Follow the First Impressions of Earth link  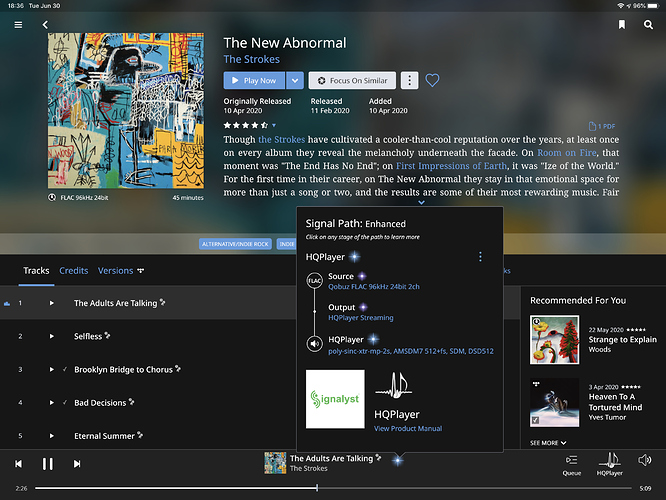click(451, 166)
